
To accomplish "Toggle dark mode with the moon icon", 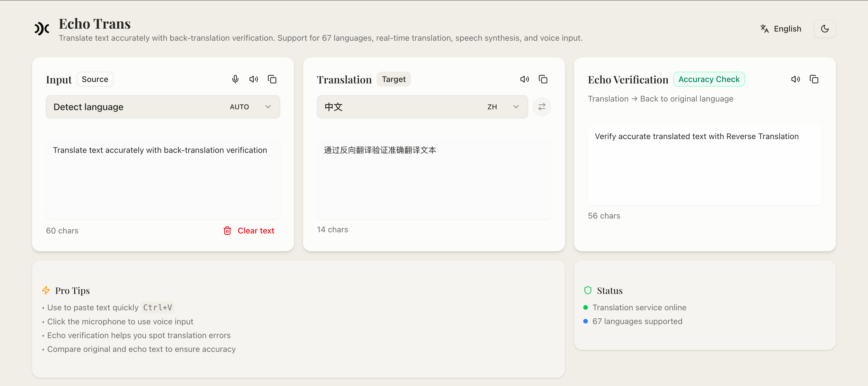I will click(x=825, y=29).
